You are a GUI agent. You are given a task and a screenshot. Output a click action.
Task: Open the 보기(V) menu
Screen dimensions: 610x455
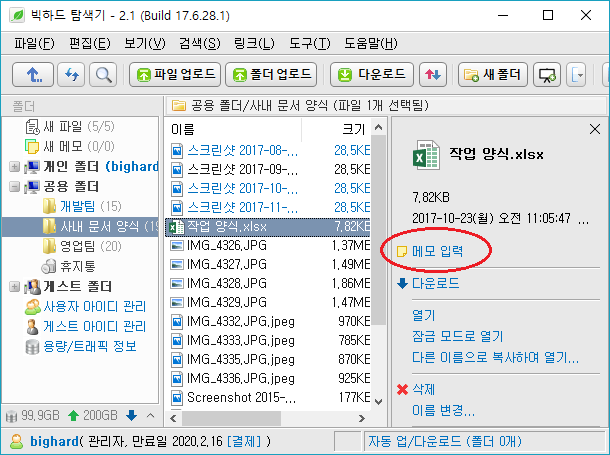click(x=145, y=43)
